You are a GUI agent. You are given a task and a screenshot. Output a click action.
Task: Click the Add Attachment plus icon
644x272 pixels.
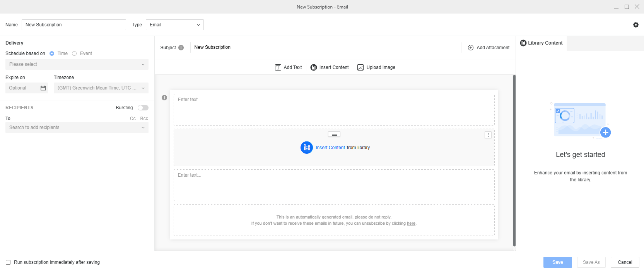click(x=471, y=48)
